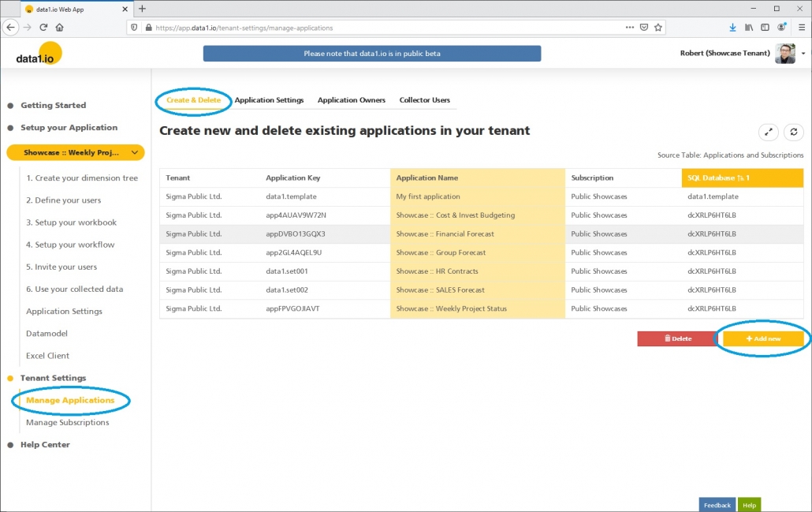Switch to the Collector Users tab

425,100
